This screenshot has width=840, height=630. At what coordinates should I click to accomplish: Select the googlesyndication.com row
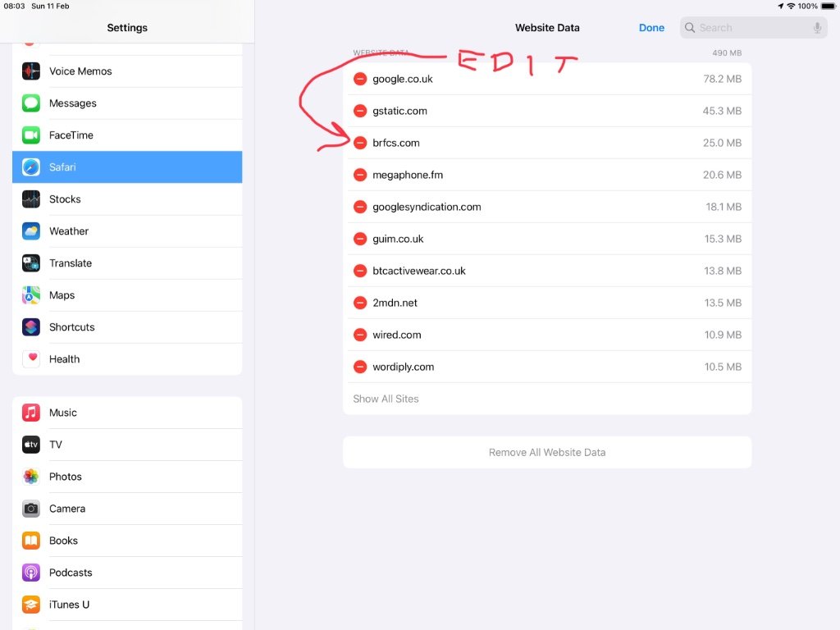coord(547,207)
